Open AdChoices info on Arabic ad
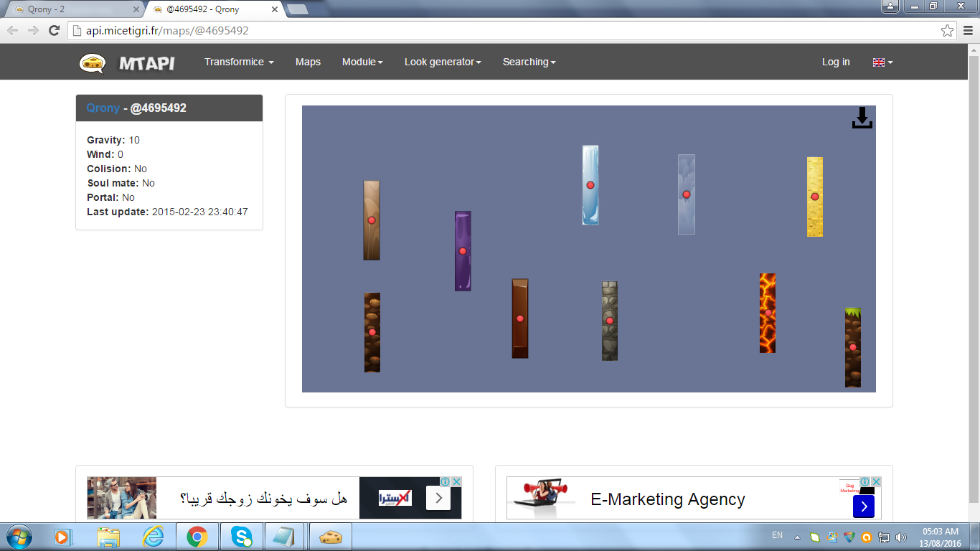The width and height of the screenshot is (980, 551). (446, 481)
